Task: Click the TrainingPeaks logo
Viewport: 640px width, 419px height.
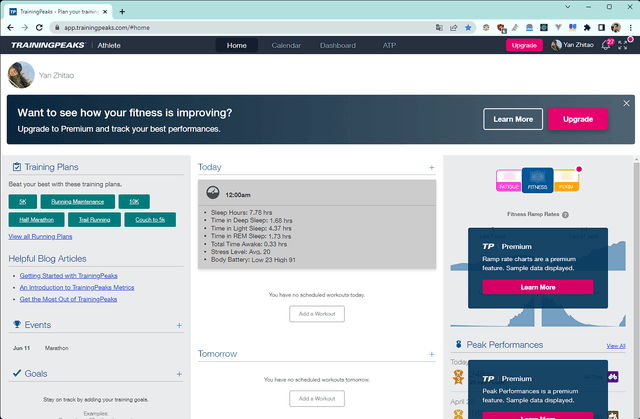Action: coord(49,45)
